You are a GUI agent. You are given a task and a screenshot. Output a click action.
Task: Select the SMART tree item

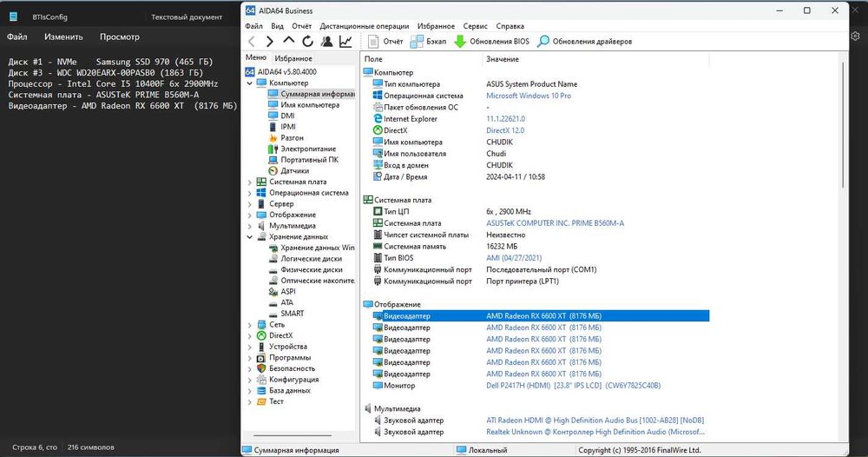coord(286,314)
